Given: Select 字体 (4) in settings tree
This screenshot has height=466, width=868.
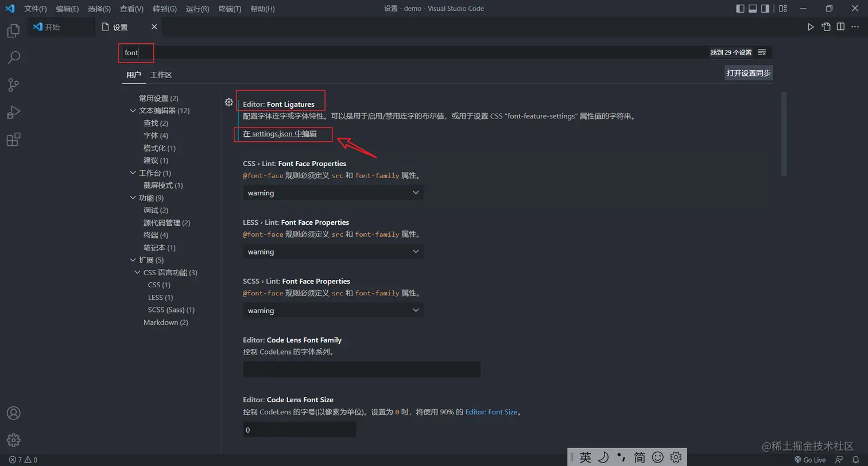Looking at the screenshot, I should (156, 136).
